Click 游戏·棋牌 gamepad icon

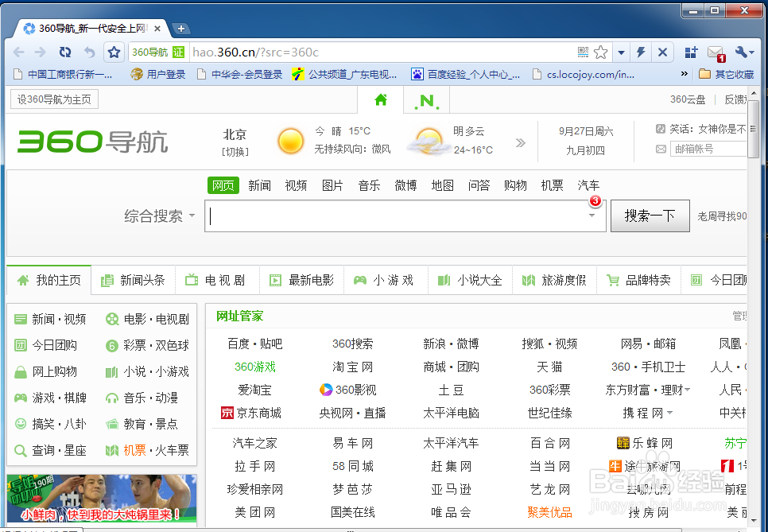point(21,398)
